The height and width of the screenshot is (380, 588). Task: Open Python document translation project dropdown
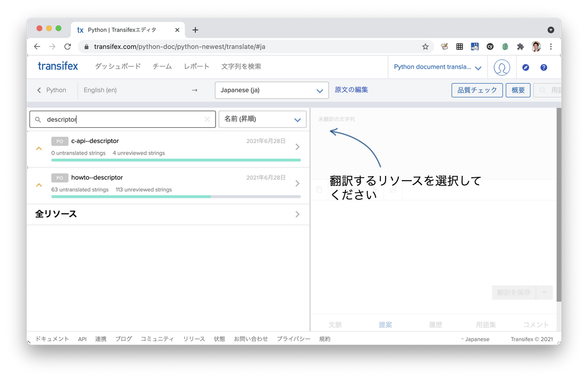click(x=438, y=67)
